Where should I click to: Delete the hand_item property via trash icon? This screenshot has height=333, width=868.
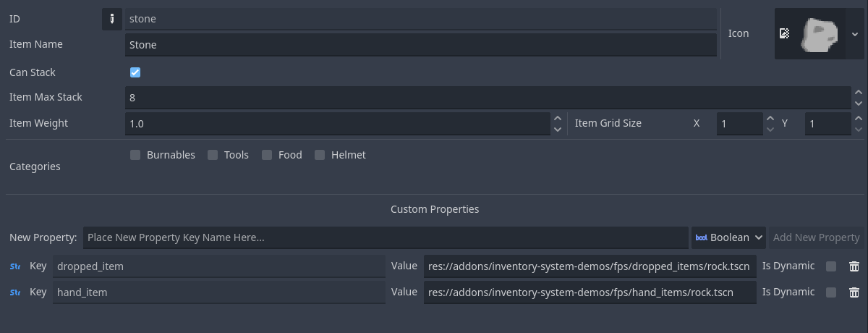pos(854,292)
